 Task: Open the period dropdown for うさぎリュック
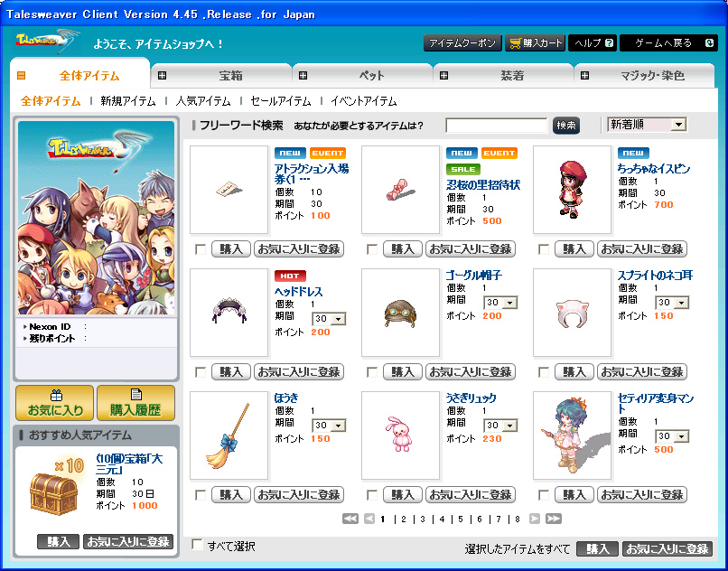[x=500, y=426]
